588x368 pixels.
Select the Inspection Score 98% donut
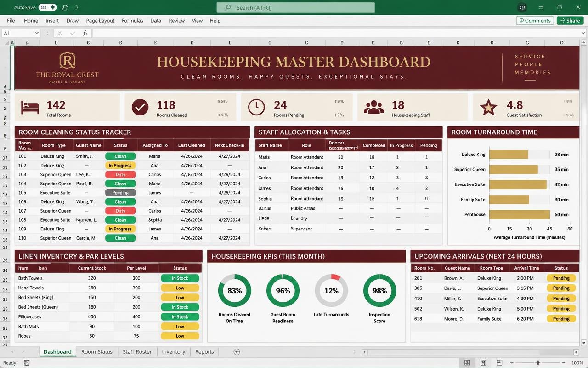pos(379,291)
